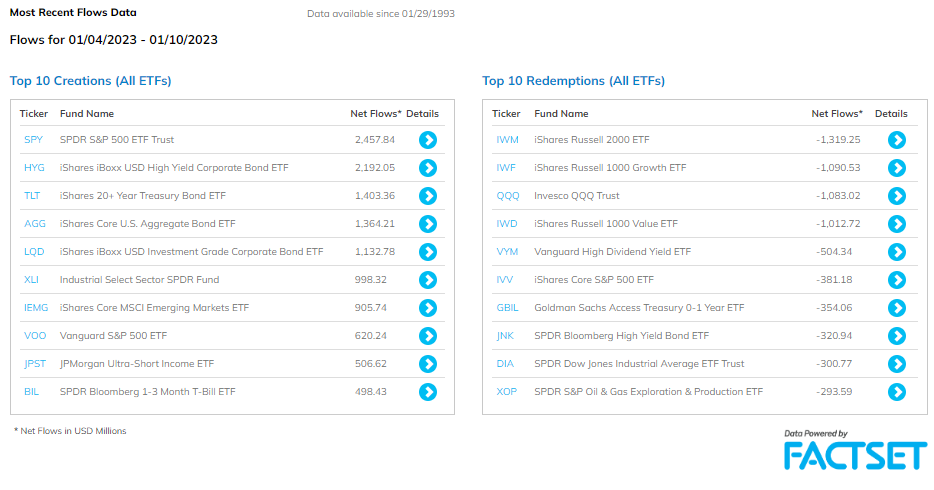The width and height of the screenshot is (934, 490).
Task: Select fund name Goldman Sachs Access Treasury 0-1 Year ETF
Action: [639, 308]
